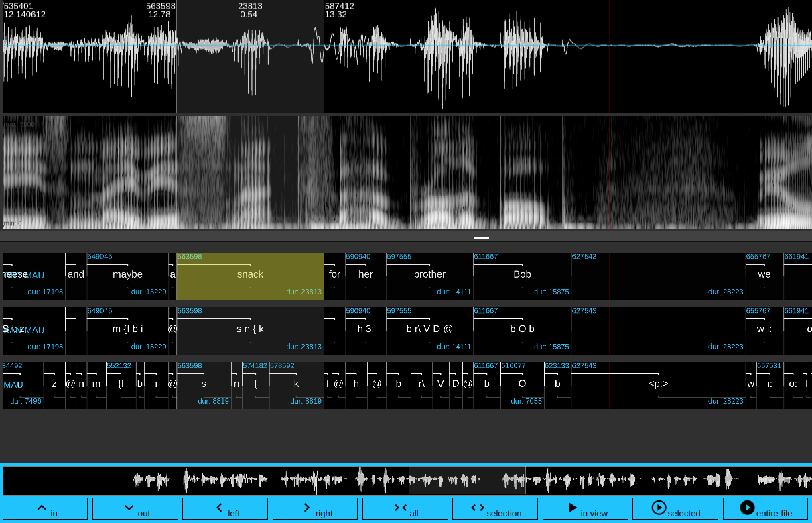Click the zoom in chevron-up button
The height and width of the screenshot is (523, 812).
pos(45,508)
